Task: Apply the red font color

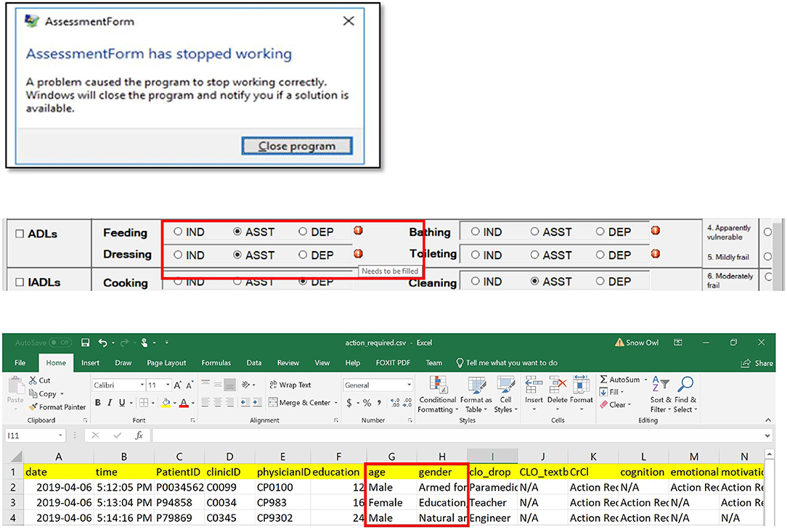Action: pos(184,403)
